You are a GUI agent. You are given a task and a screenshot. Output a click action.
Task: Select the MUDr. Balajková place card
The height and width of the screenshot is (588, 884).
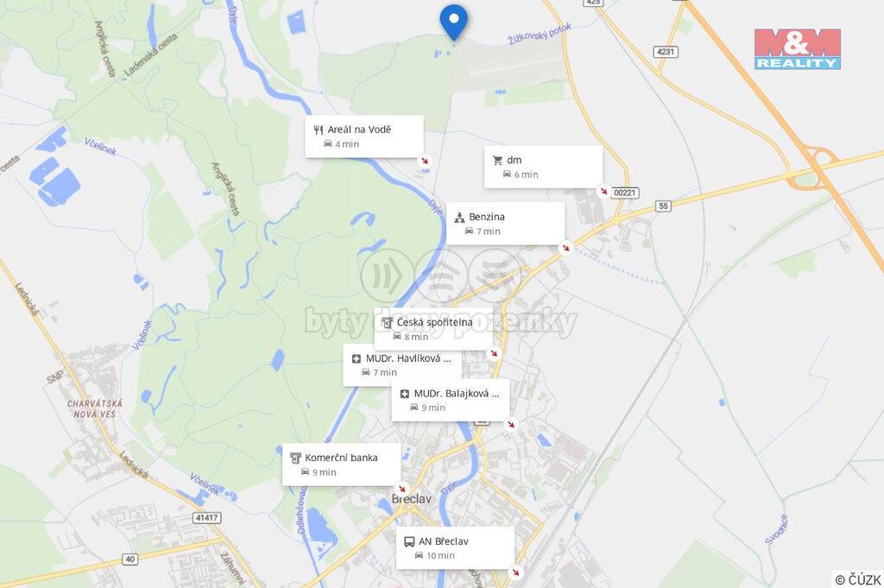[x=451, y=401]
